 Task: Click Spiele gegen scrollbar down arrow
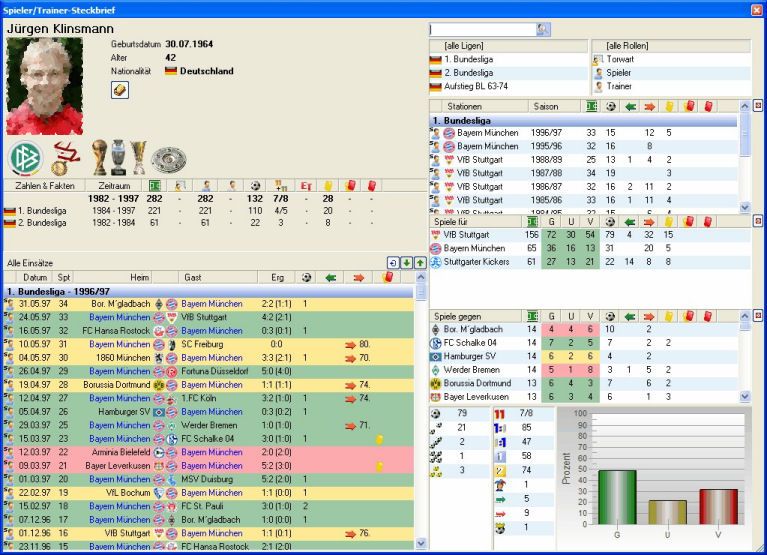coord(745,397)
